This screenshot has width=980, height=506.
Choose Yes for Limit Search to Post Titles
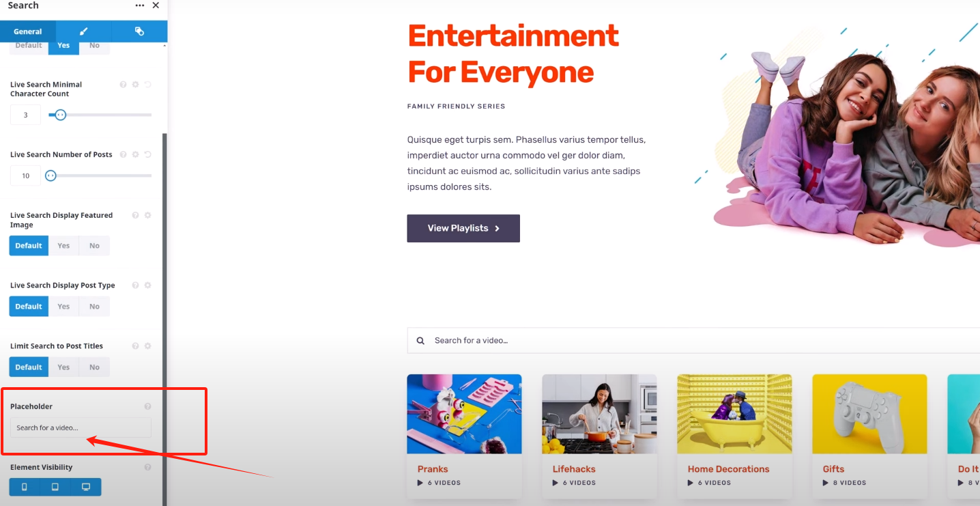[63, 367]
